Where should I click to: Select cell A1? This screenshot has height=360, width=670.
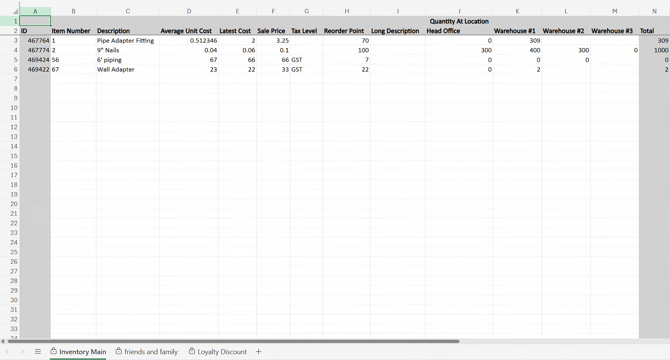click(35, 21)
